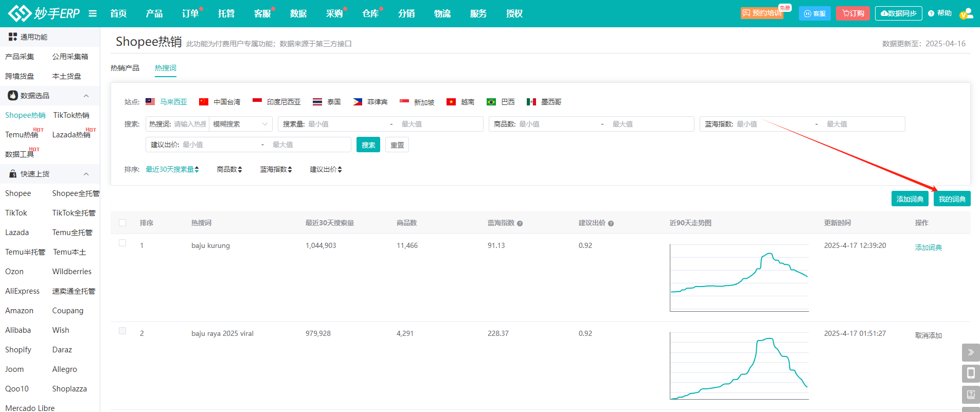Click the 通用功能 grid icon

(x=13, y=37)
